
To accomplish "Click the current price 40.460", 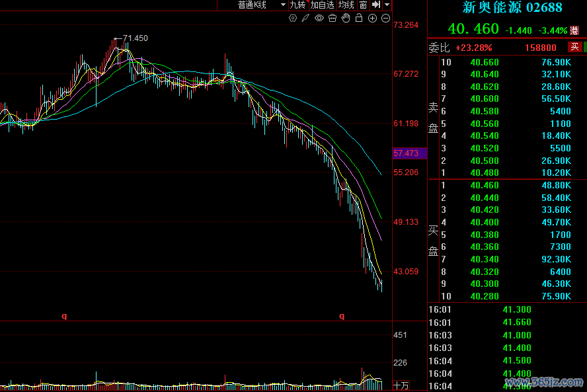I will pos(473,29).
